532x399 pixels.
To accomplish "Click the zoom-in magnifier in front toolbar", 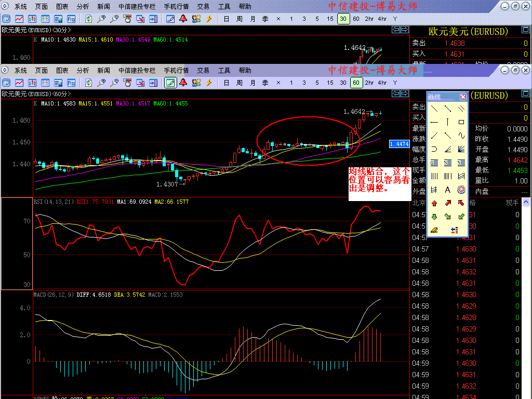I will pos(101,83).
